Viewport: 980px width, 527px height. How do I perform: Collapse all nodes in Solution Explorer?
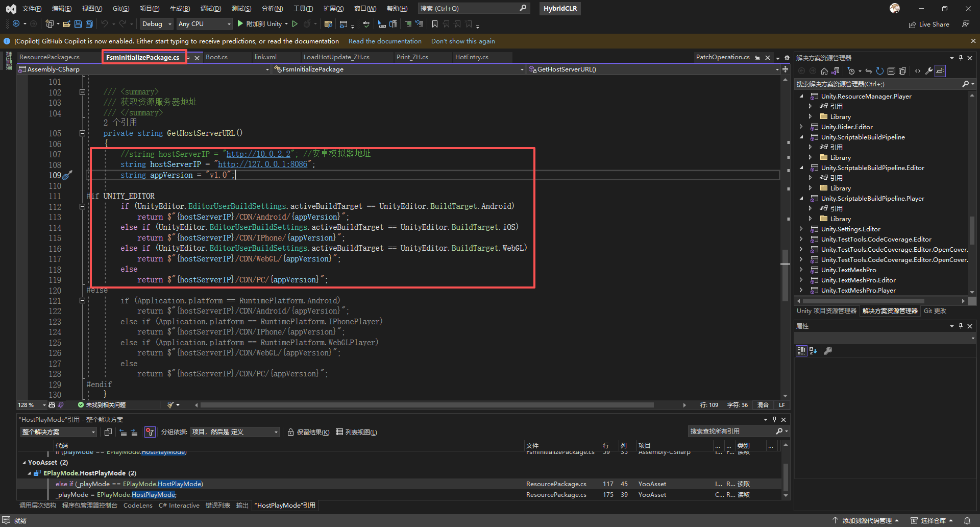pos(891,71)
